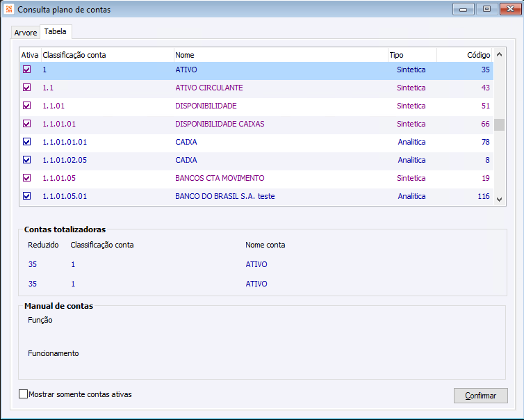Click the Tipo column header
Image resolution: width=524 pixels, height=420 pixels.
tap(412, 55)
